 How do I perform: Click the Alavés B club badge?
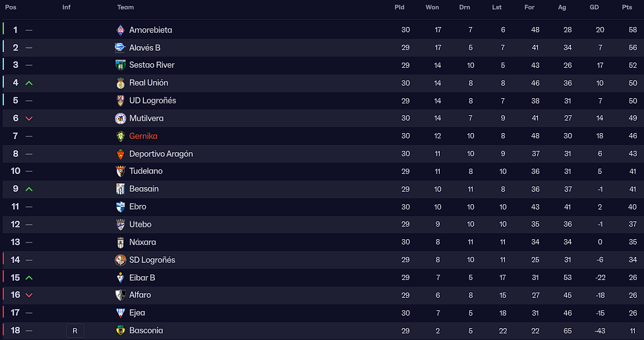[121, 47]
